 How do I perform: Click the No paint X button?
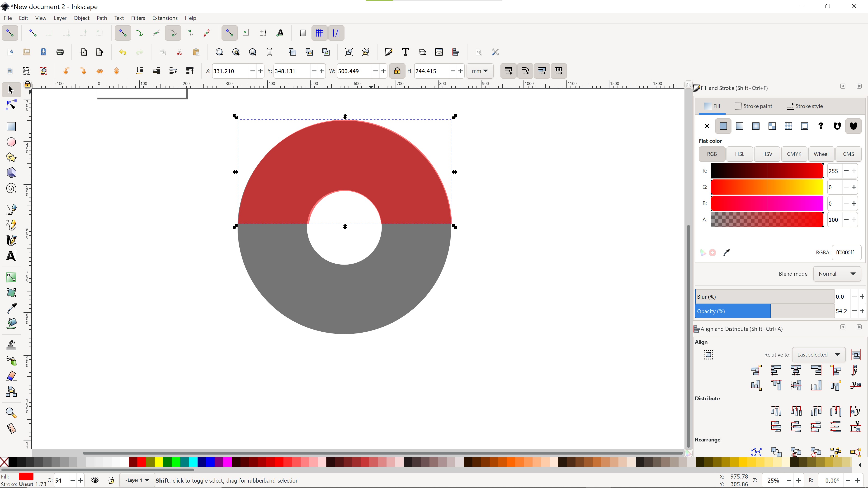pyautogui.click(x=707, y=126)
